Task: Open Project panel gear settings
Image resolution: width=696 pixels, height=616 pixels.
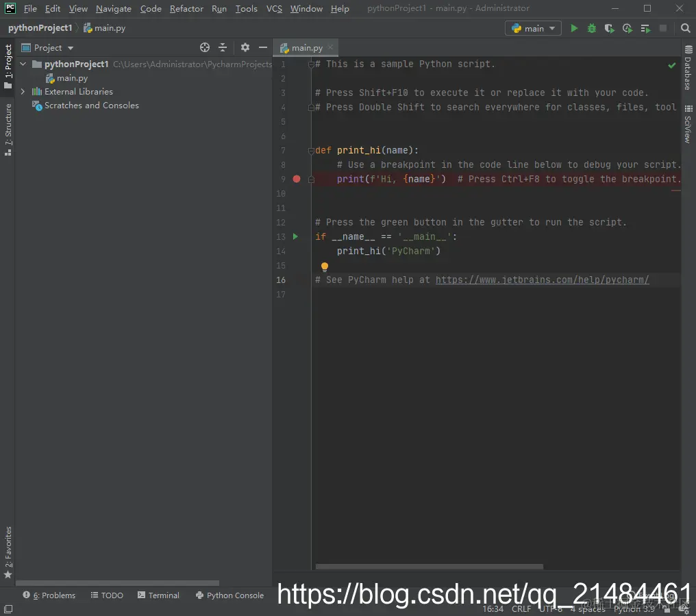Action: click(245, 47)
